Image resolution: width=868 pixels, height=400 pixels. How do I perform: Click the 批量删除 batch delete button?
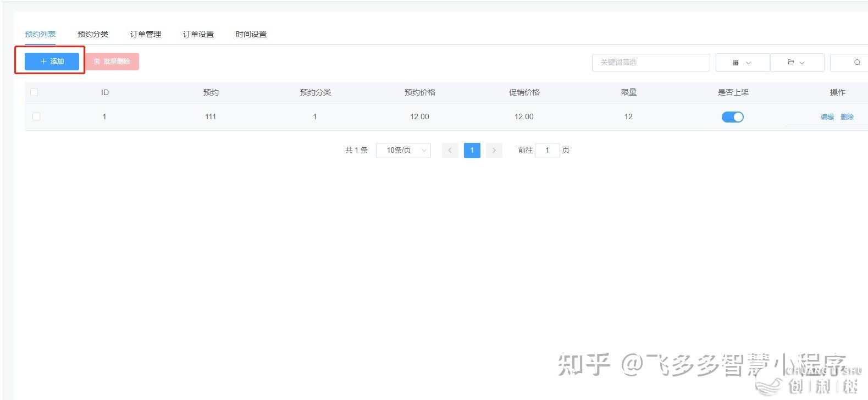[112, 62]
